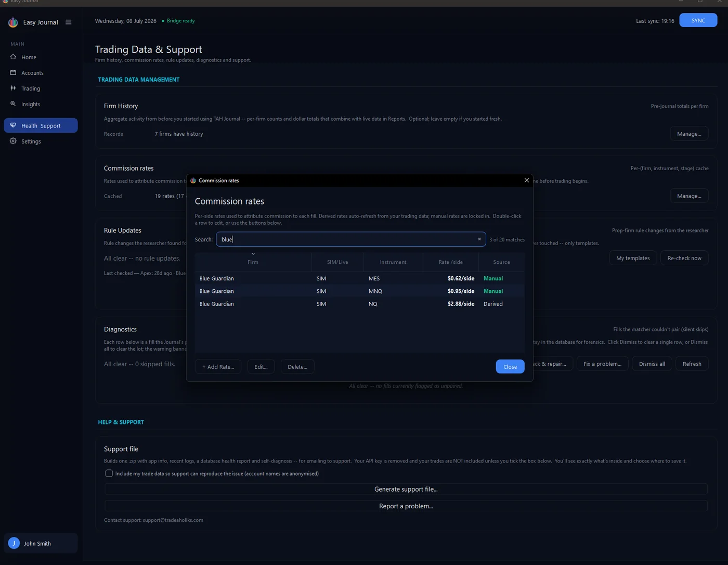The height and width of the screenshot is (565, 728).
Task: Click Commission rates Manage button
Action: [x=689, y=196]
